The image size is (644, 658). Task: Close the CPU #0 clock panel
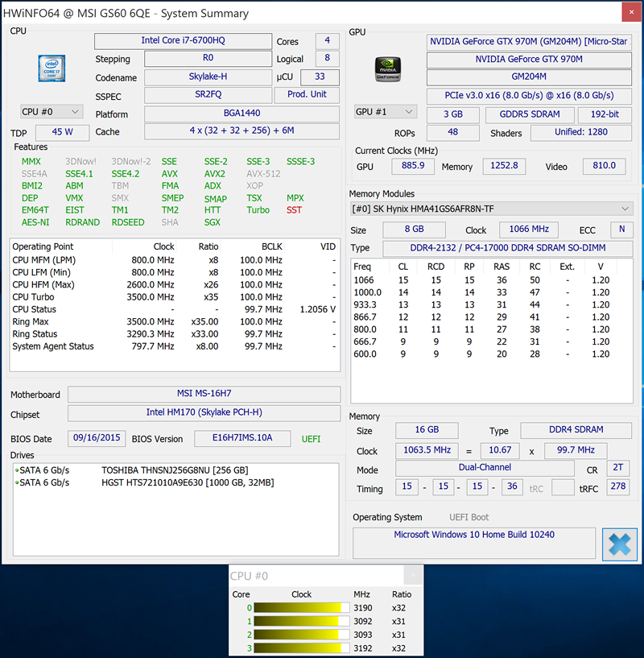tap(413, 575)
